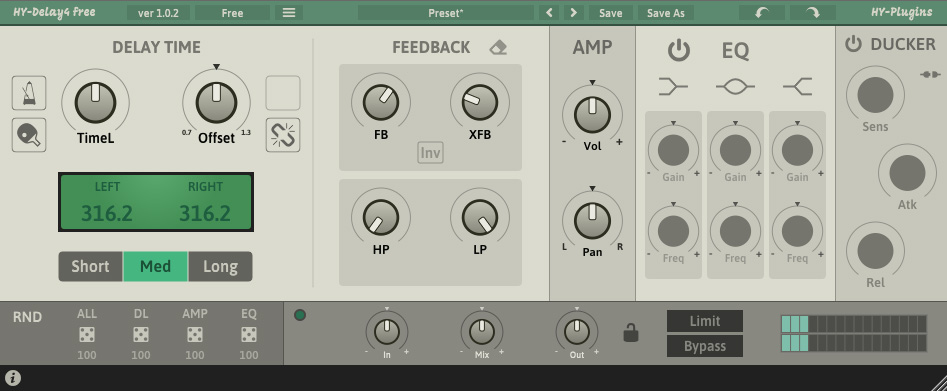Click the output level meter
The height and width of the screenshot is (391, 947).
[x=853, y=334]
